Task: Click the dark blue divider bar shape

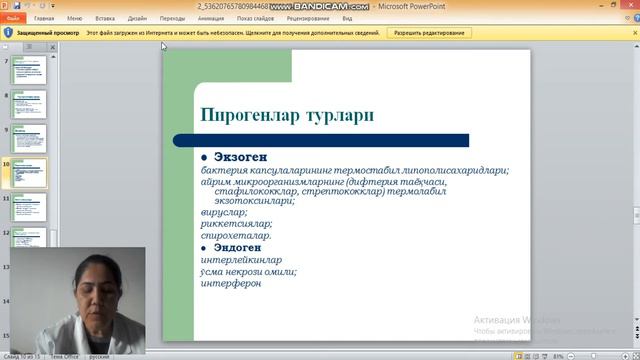Action: (x=321, y=140)
